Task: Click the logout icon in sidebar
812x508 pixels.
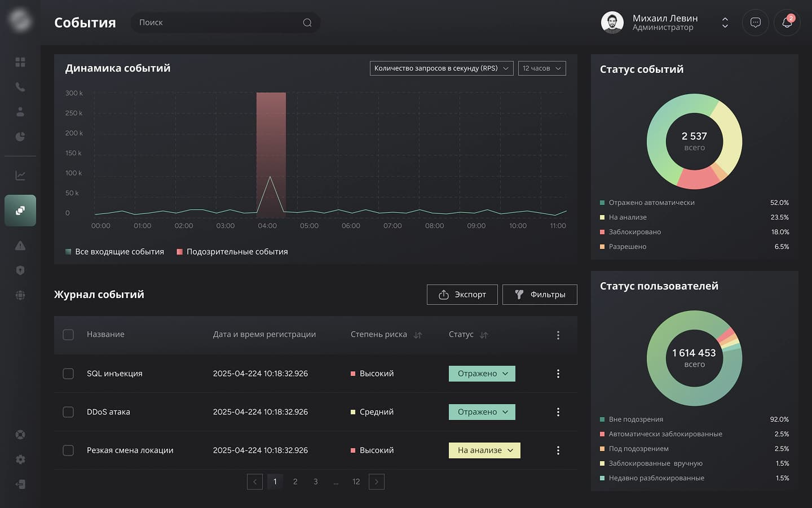Action: tap(20, 484)
